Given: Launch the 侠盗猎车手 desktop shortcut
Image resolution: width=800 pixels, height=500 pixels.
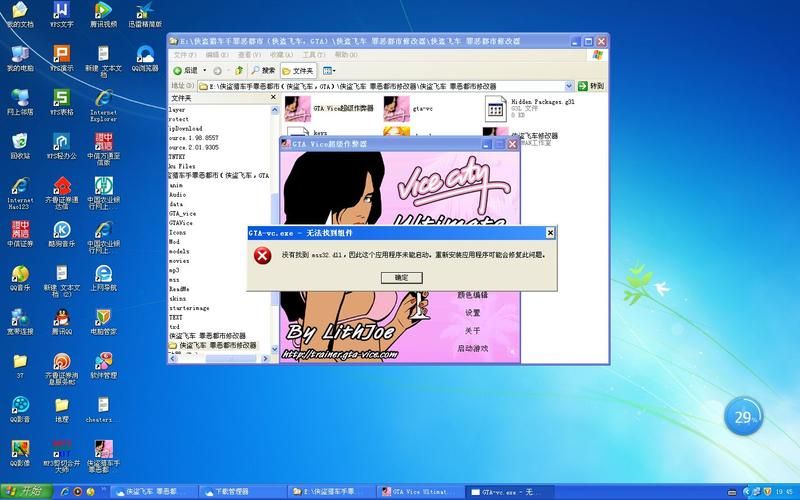Looking at the screenshot, I should tap(104, 456).
